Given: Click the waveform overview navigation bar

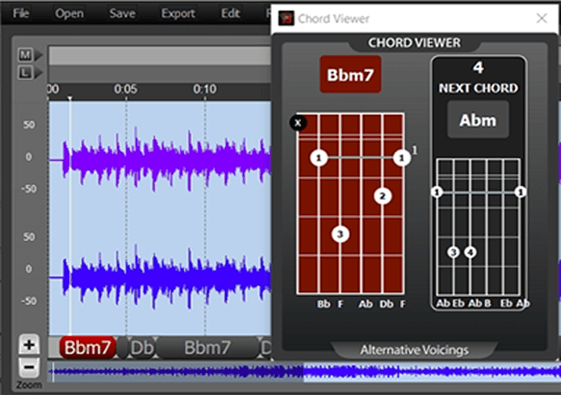Looking at the screenshot, I should 304,372.
